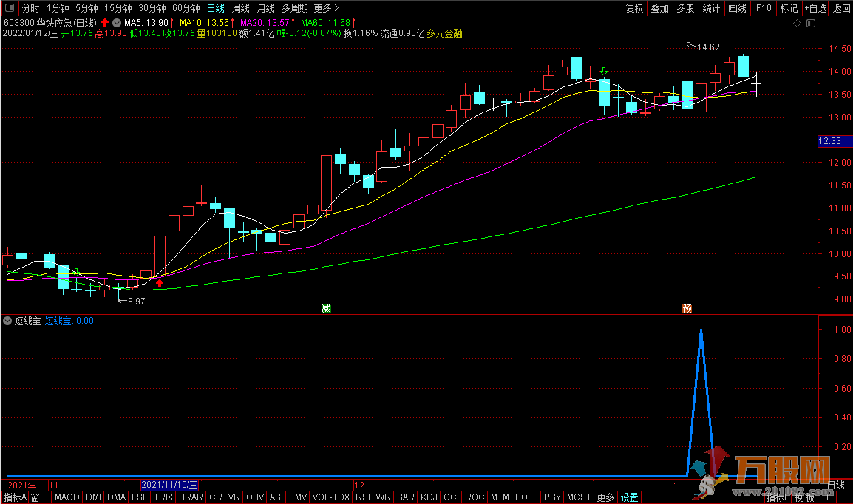Select the KDJ indicator
Screen dimensions: 853x504
point(429,497)
